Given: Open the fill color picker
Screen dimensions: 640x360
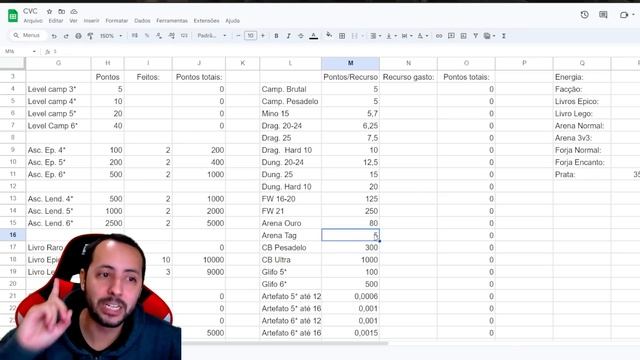Looking at the screenshot, I should point(329,36).
